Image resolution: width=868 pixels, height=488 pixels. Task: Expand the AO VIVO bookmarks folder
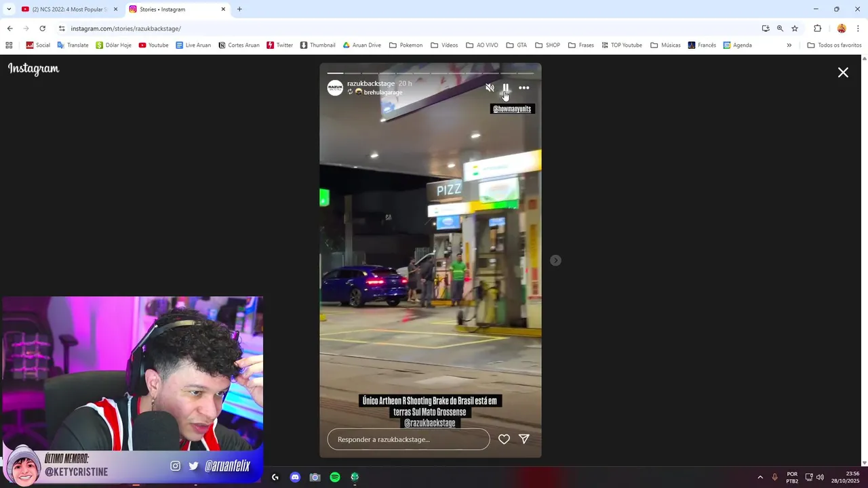click(482, 45)
